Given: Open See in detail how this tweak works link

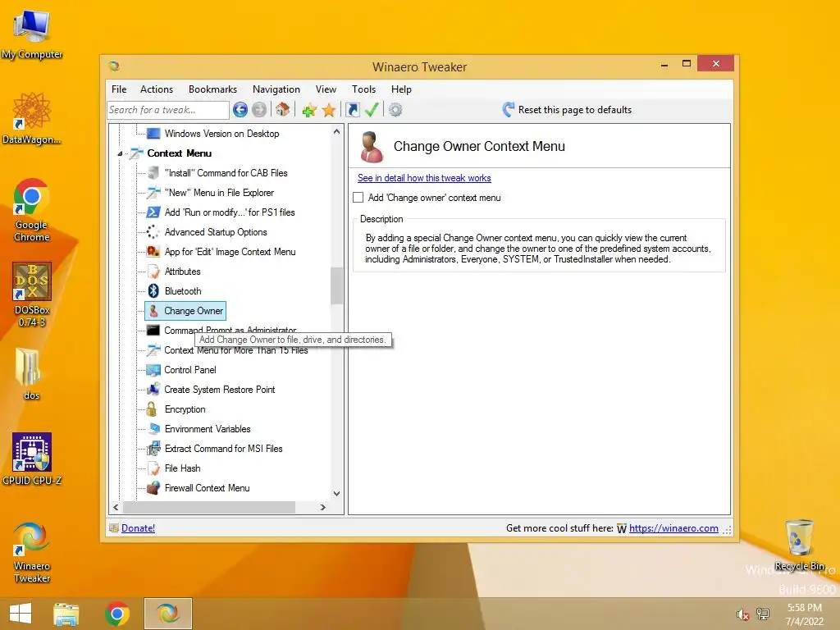Looking at the screenshot, I should point(424,178).
